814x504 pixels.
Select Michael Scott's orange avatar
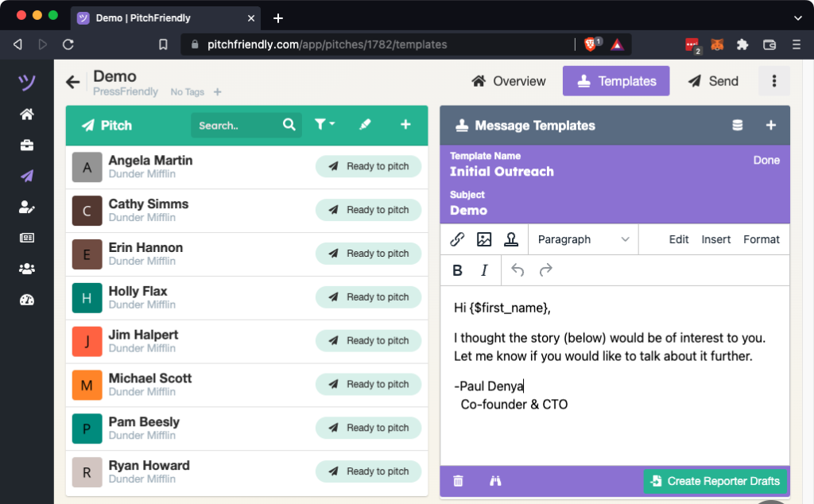(87, 385)
